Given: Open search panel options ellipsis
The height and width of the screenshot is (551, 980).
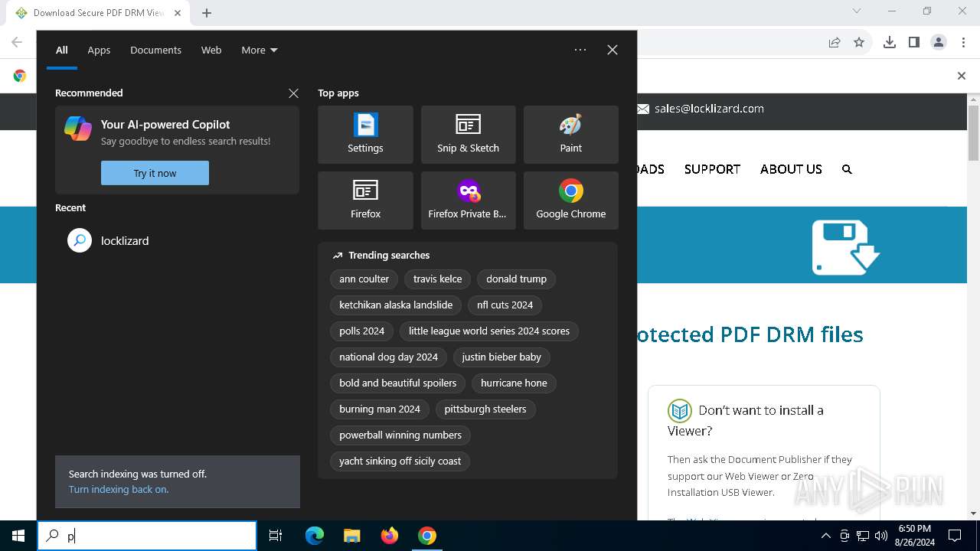Looking at the screenshot, I should click(x=580, y=50).
